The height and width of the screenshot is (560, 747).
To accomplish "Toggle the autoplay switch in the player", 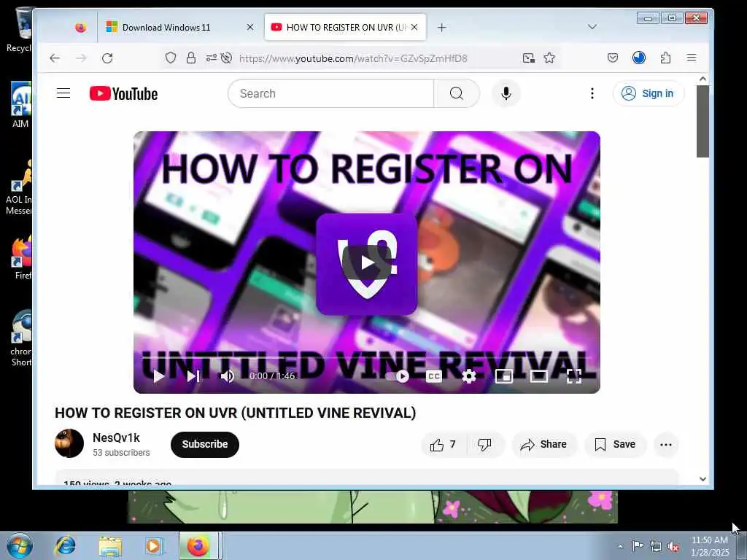I will (398, 376).
